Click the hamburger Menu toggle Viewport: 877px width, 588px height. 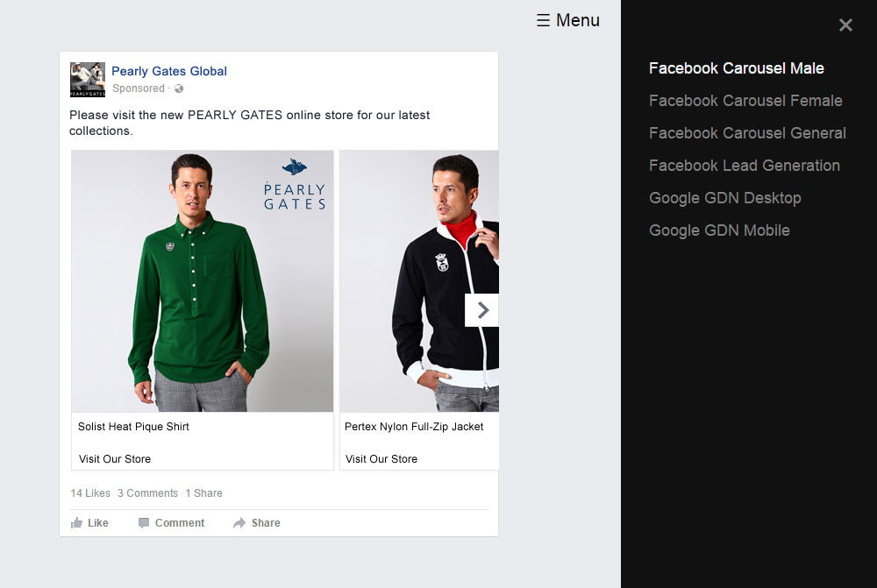coord(567,20)
